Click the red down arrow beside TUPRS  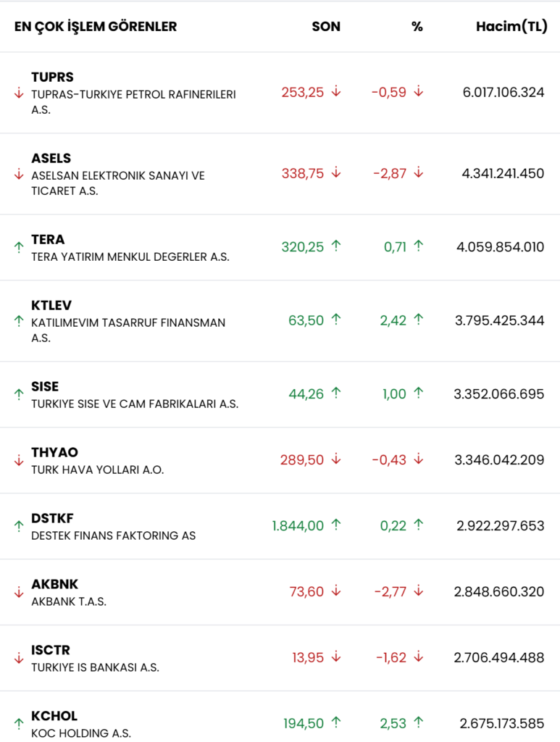(19, 93)
